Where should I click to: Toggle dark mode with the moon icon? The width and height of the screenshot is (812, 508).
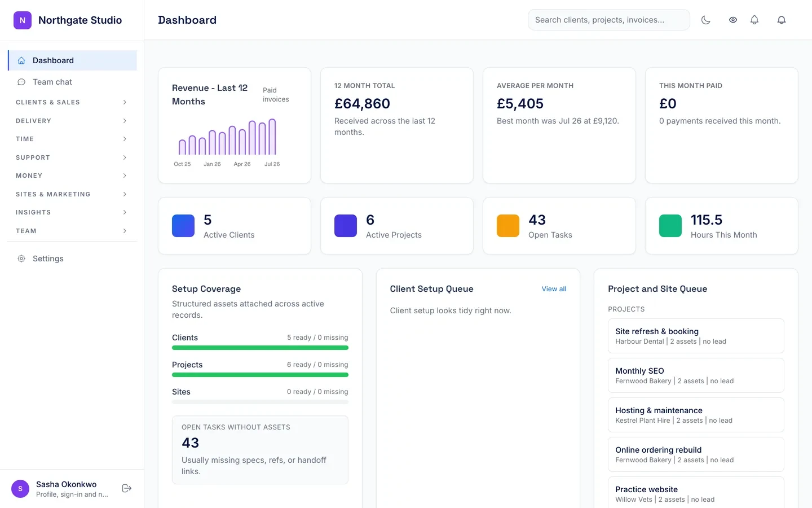(705, 20)
